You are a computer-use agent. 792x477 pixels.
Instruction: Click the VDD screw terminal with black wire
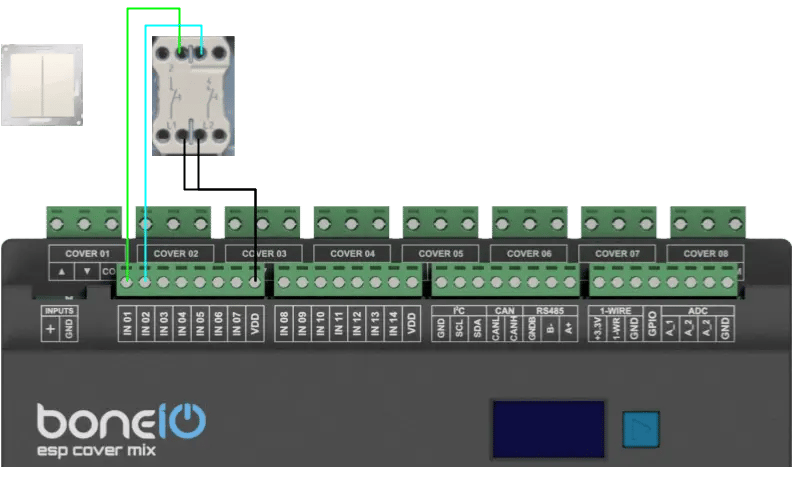click(x=256, y=283)
